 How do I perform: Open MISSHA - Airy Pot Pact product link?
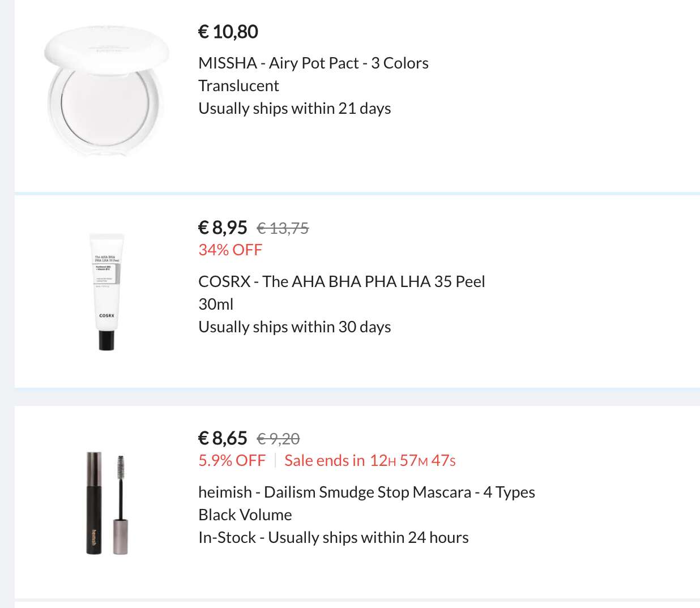point(313,63)
